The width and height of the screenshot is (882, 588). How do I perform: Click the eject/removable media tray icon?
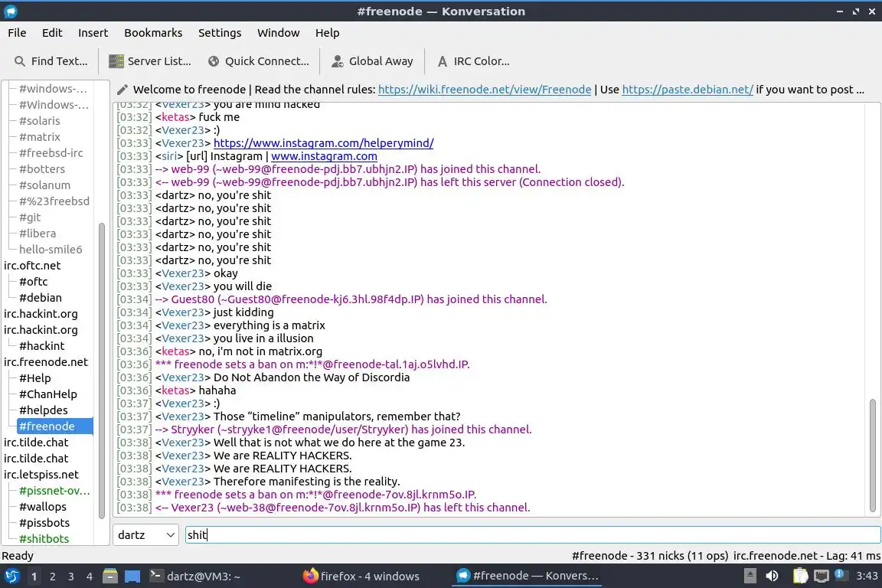click(750, 576)
